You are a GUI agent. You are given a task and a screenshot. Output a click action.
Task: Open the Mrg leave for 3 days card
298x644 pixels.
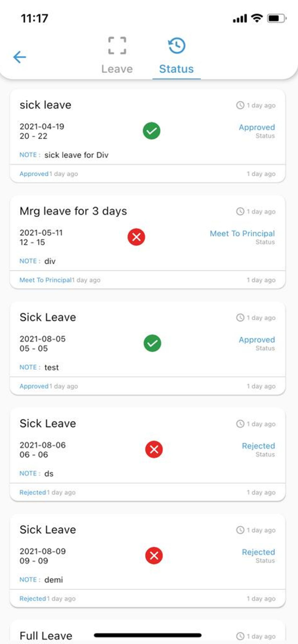148,242
